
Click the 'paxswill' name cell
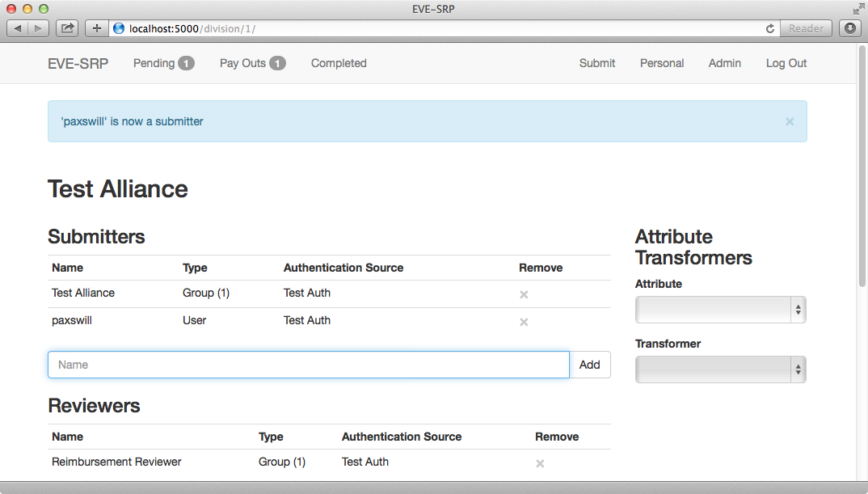point(72,320)
